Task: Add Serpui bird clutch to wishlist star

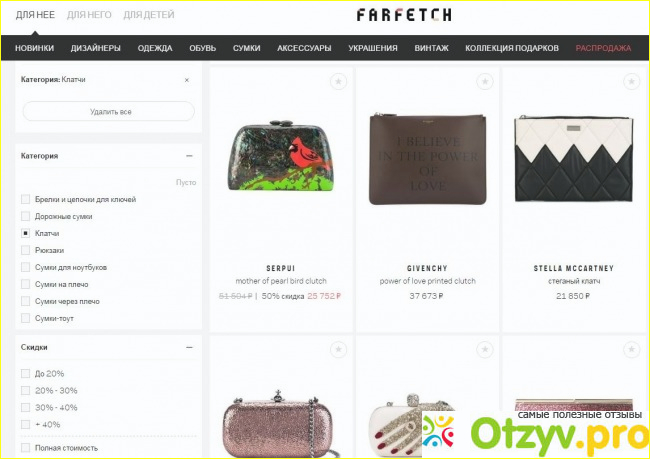Action: [x=338, y=81]
